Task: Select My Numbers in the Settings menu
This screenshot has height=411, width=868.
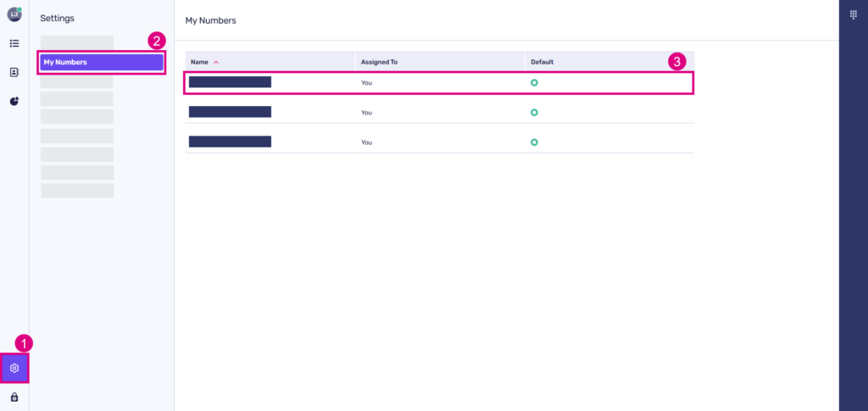Action: click(101, 62)
